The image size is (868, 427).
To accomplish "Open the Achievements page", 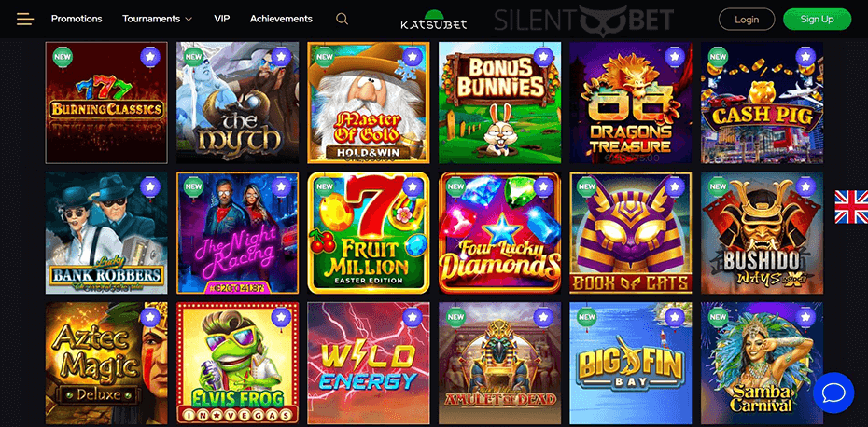I will point(281,19).
